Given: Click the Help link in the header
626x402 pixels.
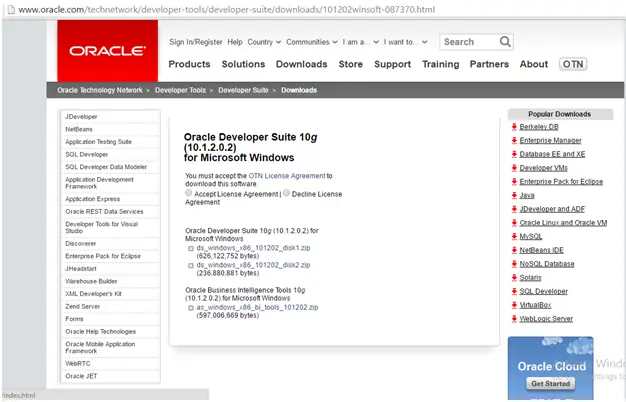Looking at the screenshot, I should click(235, 42).
